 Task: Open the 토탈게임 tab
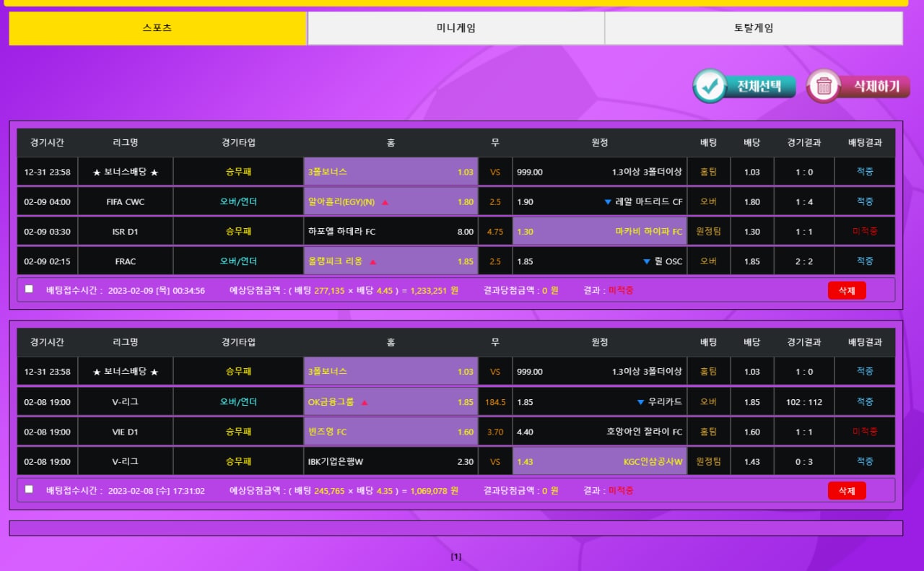tap(753, 28)
